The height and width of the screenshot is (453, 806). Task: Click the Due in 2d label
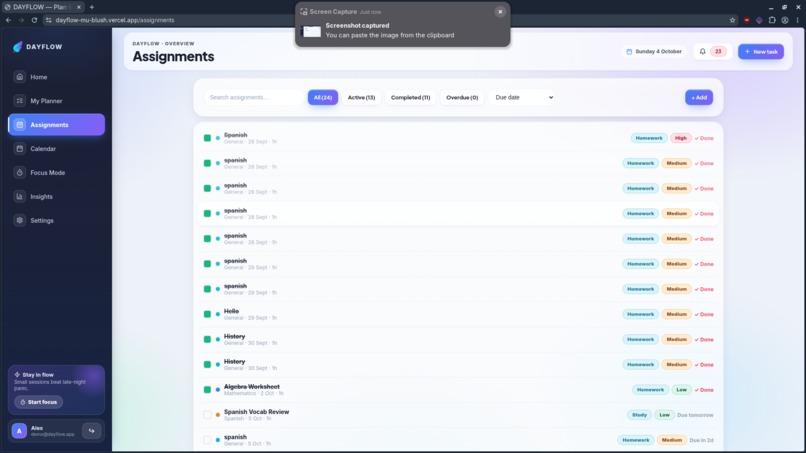[x=701, y=440]
